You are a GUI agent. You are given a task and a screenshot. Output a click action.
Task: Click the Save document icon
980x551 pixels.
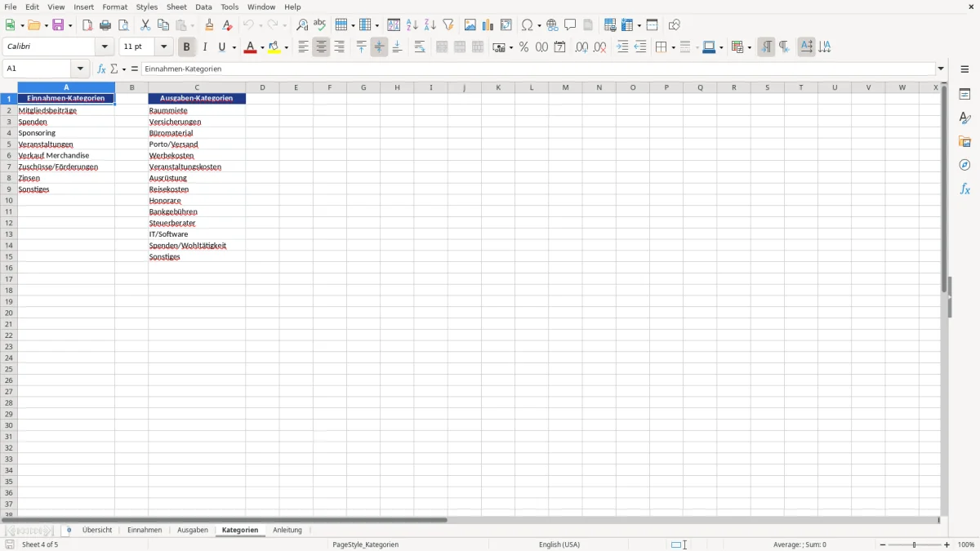point(58,25)
